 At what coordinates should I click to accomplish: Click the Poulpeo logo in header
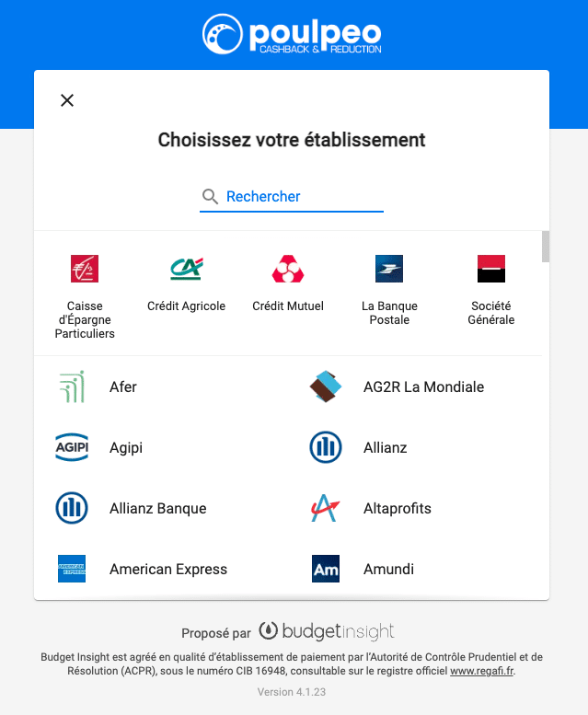[292, 34]
